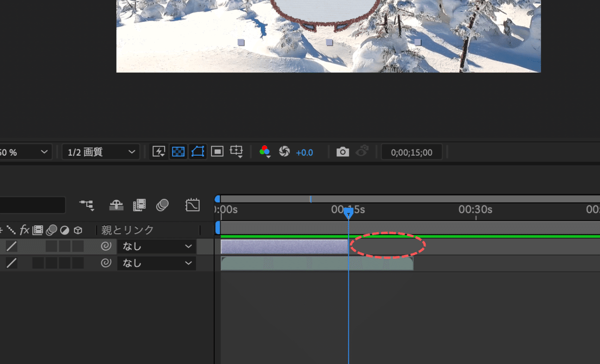Enable 3D layer switch on bottom layer

77,263
